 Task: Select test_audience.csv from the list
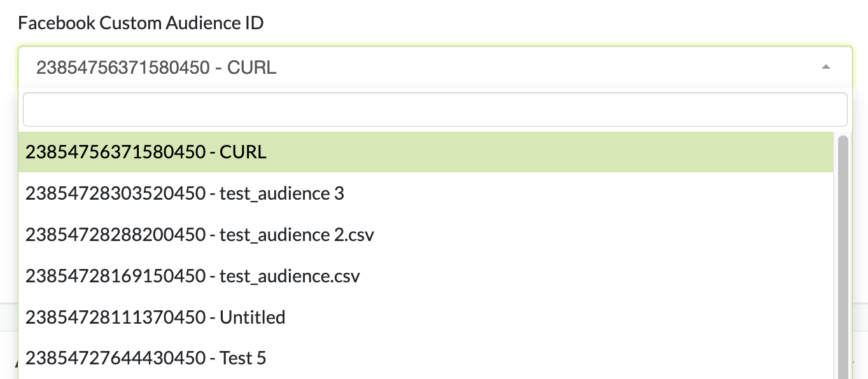click(x=192, y=276)
